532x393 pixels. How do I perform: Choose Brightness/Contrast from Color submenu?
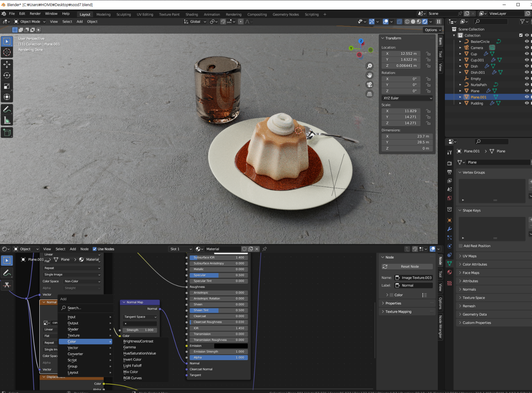[x=138, y=341]
